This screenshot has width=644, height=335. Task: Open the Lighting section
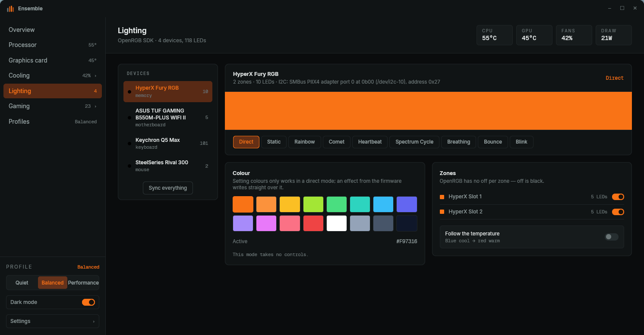(x=53, y=91)
